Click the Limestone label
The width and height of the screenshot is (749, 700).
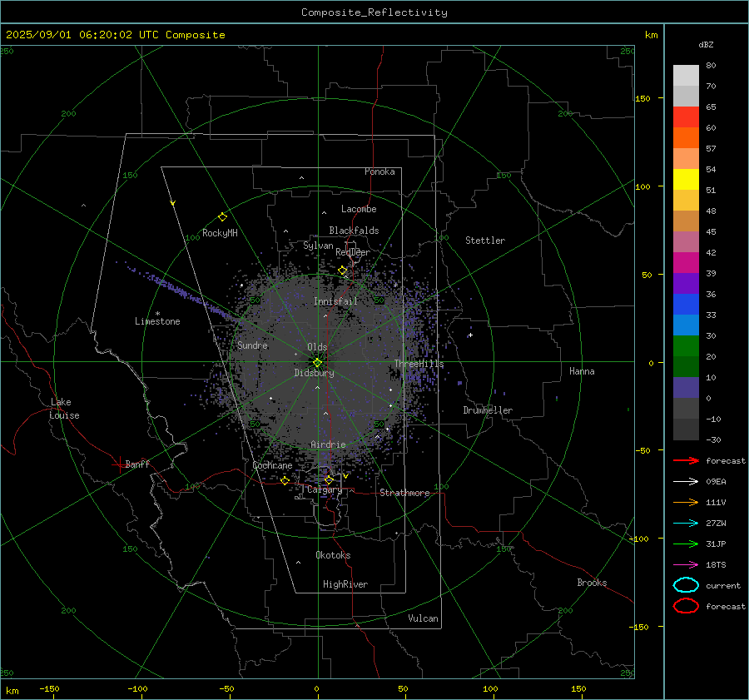[157, 321]
